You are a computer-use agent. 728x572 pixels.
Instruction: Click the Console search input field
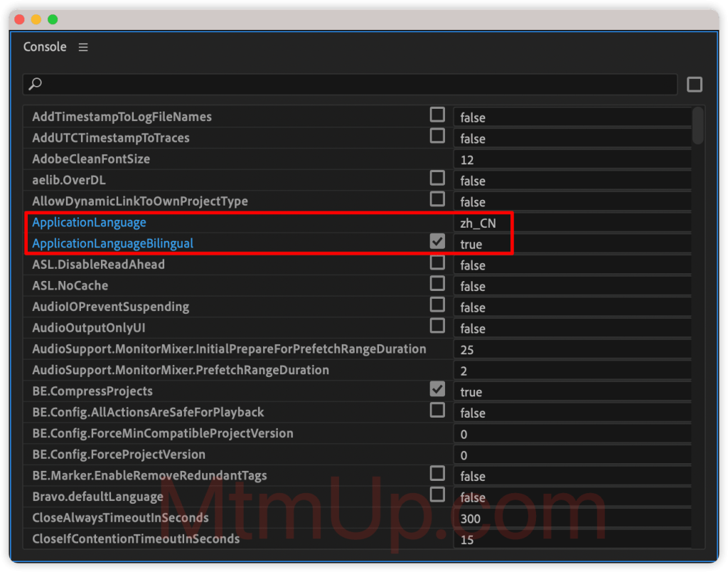pyautogui.click(x=355, y=84)
